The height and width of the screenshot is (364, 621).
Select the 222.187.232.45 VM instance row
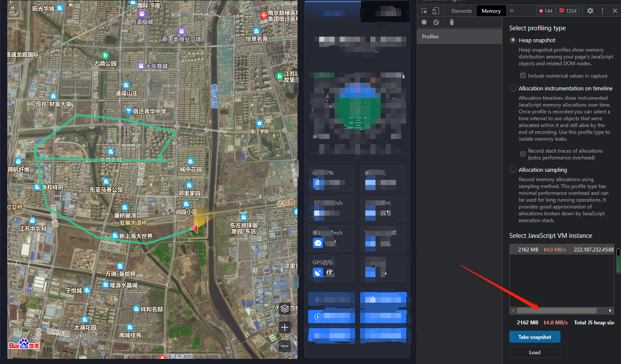point(562,250)
